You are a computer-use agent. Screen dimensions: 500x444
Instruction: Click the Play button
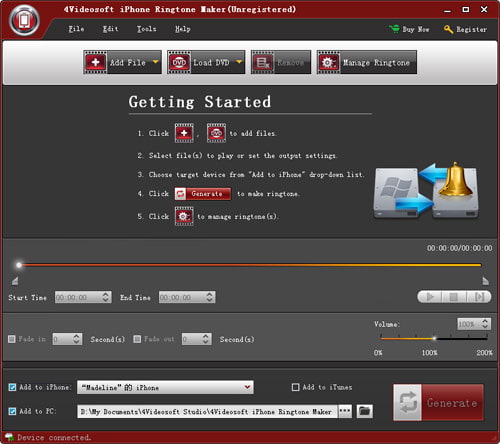pyautogui.click(x=430, y=297)
